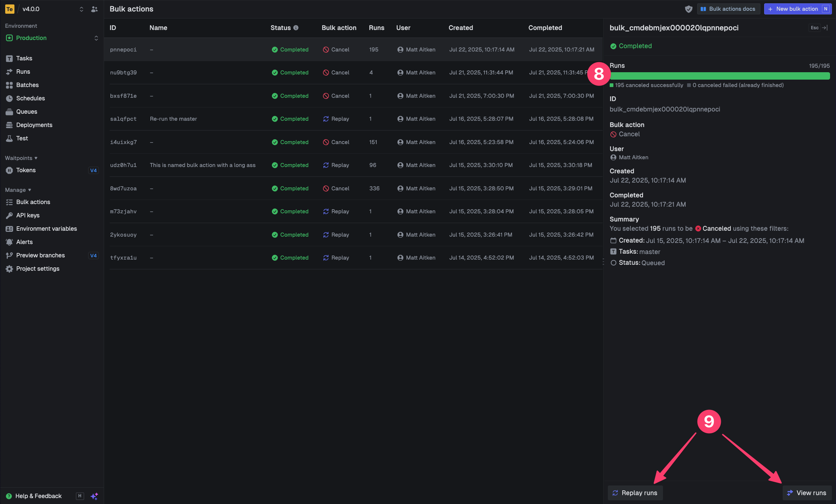Screen dimensions: 836x504
Task: Open Deployments from the sidebar
Action: click(x=34, y=125)
